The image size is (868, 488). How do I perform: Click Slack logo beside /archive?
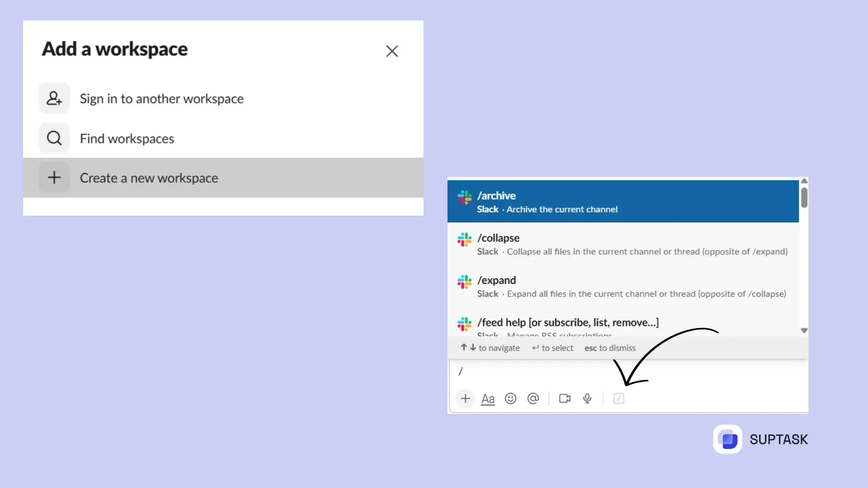(464, 197)
